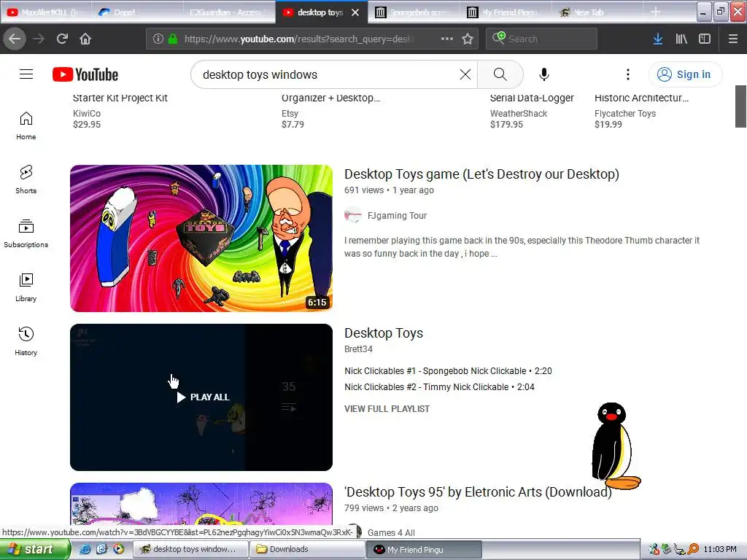This screenshot has width=747, height=560.
Task: Click Sign in button
Action: pos(685,74)
